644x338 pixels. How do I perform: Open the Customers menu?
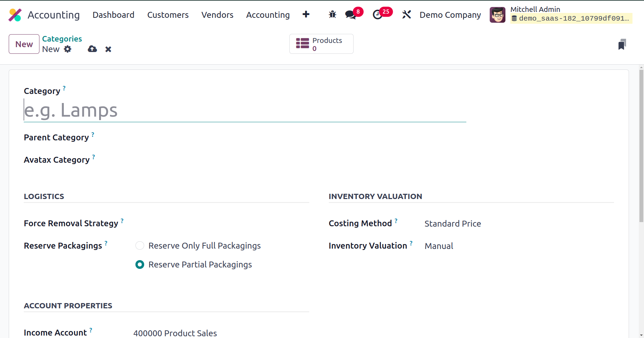coord(168,15)
